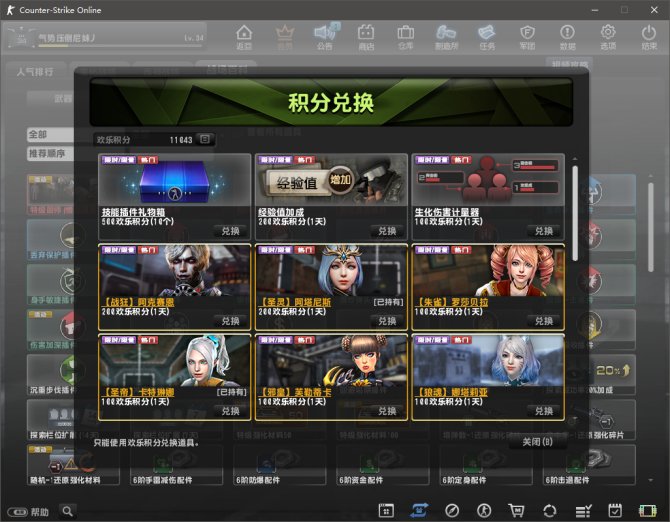670x522 pixels.
Task: Click the 经验值加成 item title
Action: point(281,212)
